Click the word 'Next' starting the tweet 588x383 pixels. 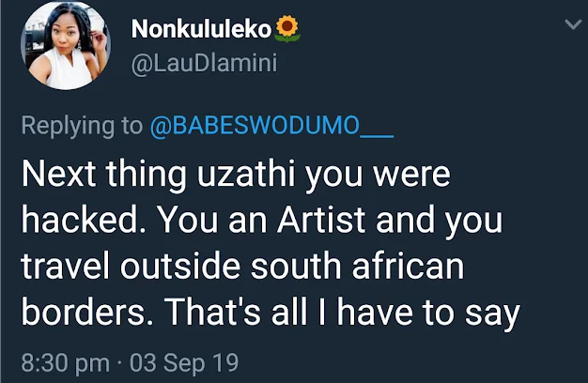(x=58, y=174)
